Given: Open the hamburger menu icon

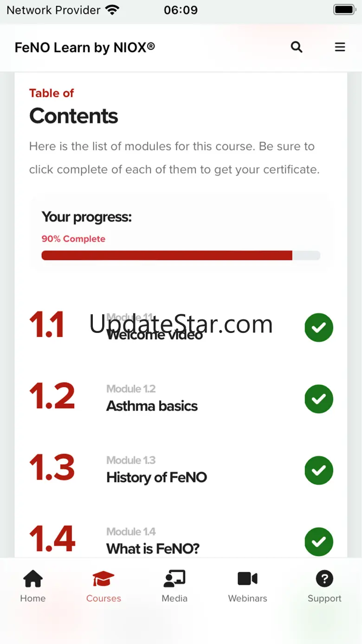Looking at the screenshot, I should pos(340,47).
